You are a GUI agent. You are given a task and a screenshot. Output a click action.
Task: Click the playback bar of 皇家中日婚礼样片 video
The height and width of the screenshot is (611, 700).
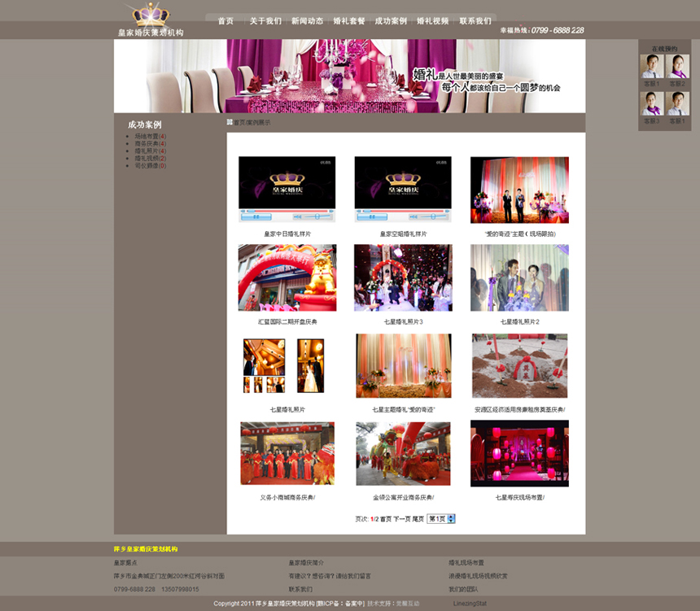coord(287,216)
